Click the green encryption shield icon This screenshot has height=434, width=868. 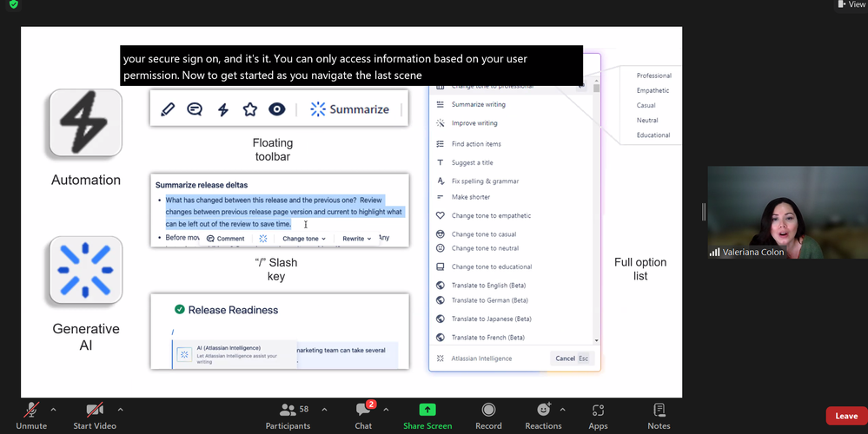click(14, 4)
